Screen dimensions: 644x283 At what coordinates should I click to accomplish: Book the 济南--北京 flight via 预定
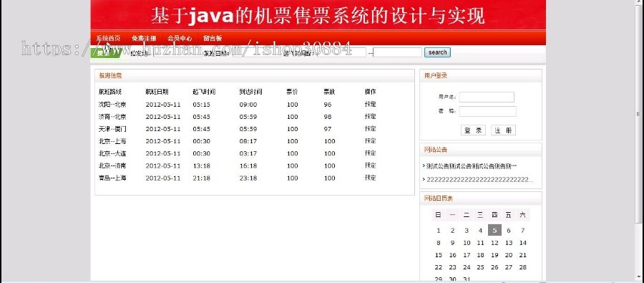point(370,116)
